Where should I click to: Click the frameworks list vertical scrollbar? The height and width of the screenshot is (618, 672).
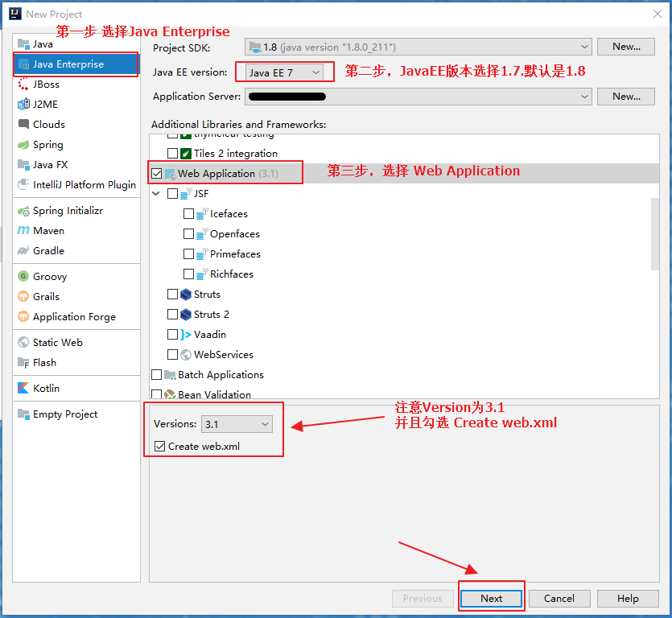[655, 233]
